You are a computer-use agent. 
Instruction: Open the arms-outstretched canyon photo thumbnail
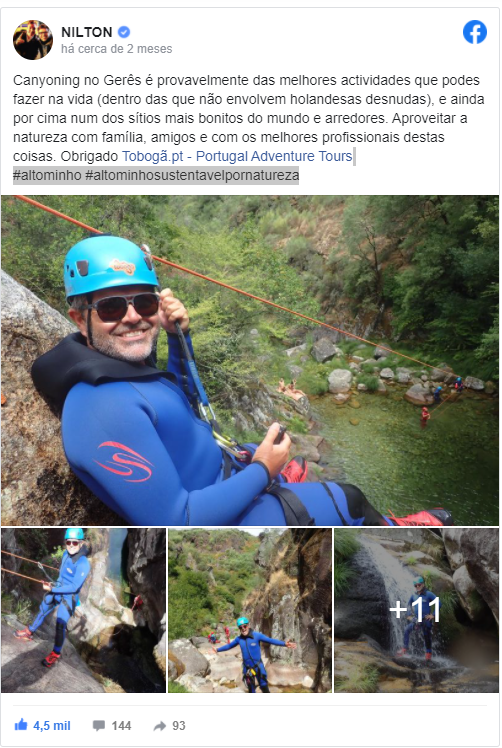tap(250, 610)
